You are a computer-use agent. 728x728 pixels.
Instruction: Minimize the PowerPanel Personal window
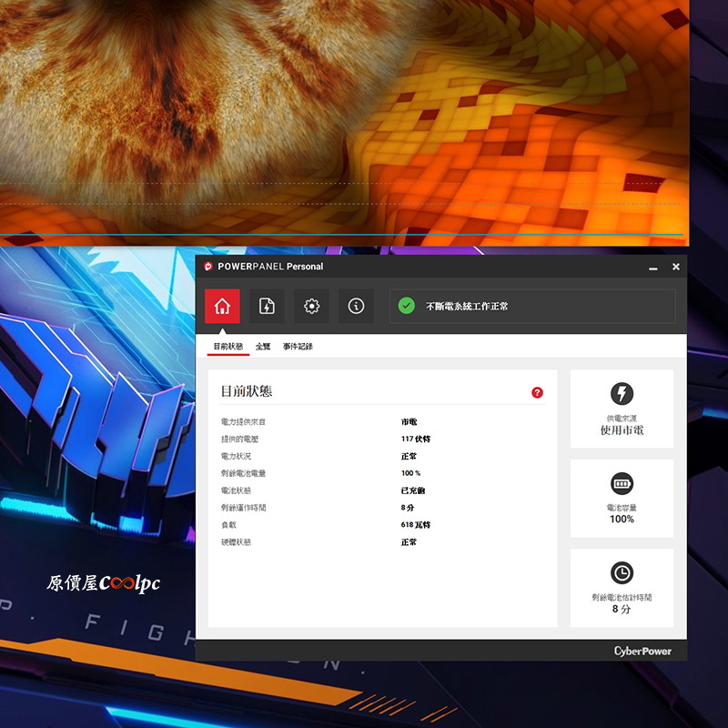click(x=653, y=267)
